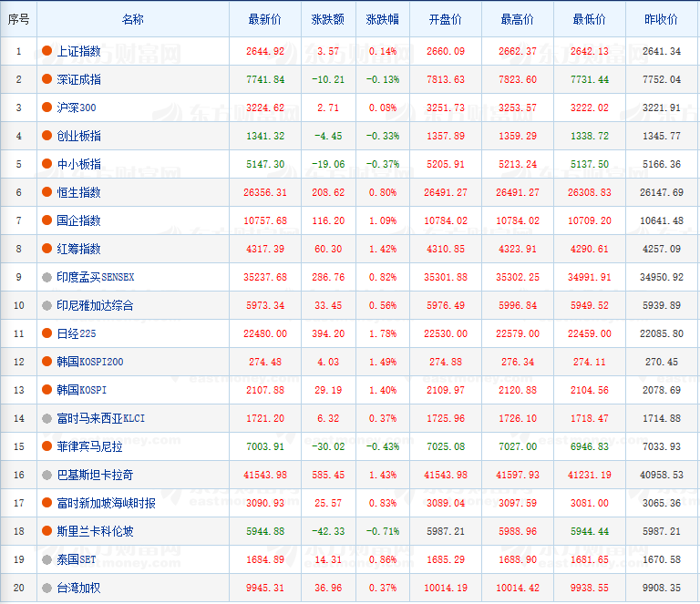The width and height of the screenshot is (700, 604).
Task: Open the 巴基斯坦卡拉奇 link
Action: pyautogui.click(x=95, y=475)
